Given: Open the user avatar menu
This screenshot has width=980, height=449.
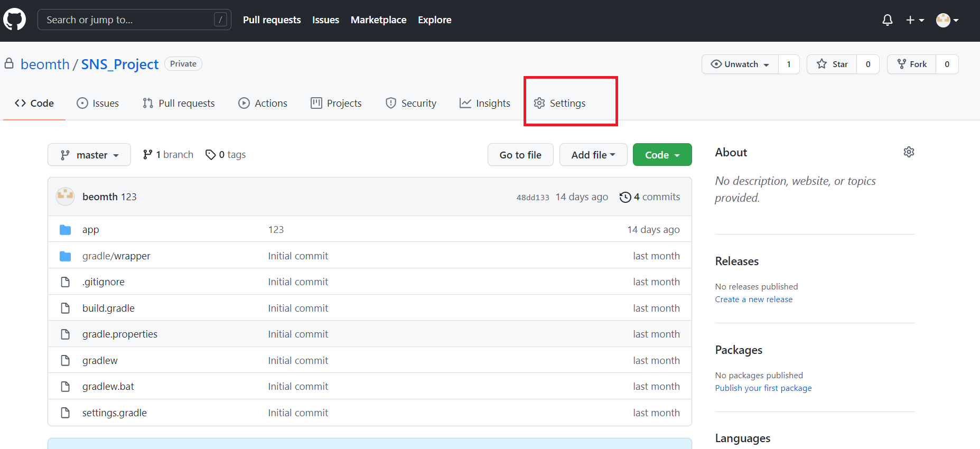Looking at the screenshot, I should (x=947, y=20).
